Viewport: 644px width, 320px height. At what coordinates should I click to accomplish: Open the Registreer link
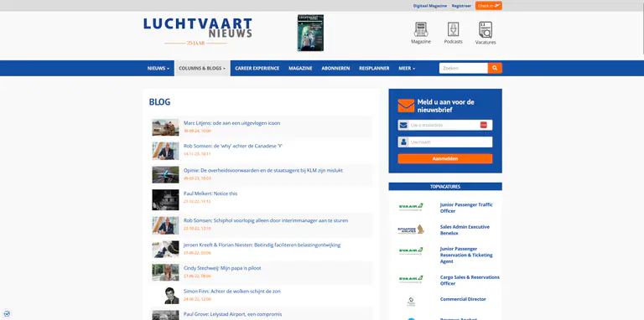pyautogui.click(x=461, y=6)
